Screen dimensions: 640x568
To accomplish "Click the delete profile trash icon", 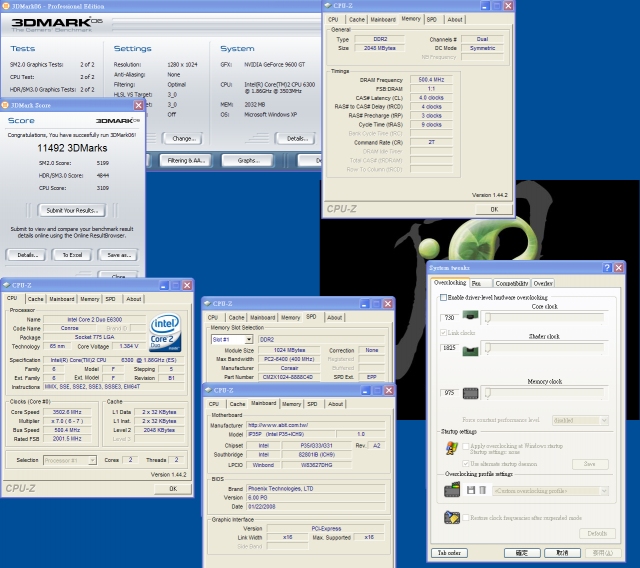I will [482, 490].
